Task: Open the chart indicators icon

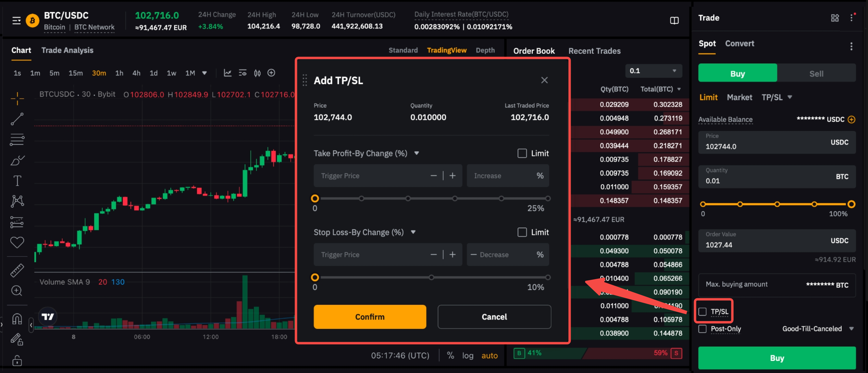Action: (x=227, y=73)
